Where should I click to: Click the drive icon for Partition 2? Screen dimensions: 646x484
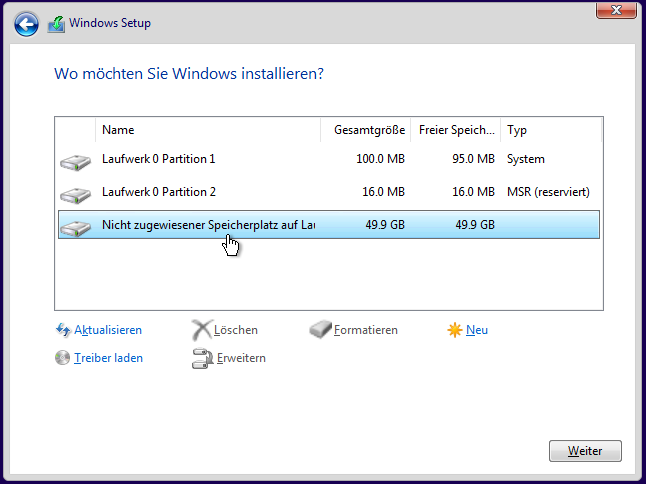tap(75, 195)
